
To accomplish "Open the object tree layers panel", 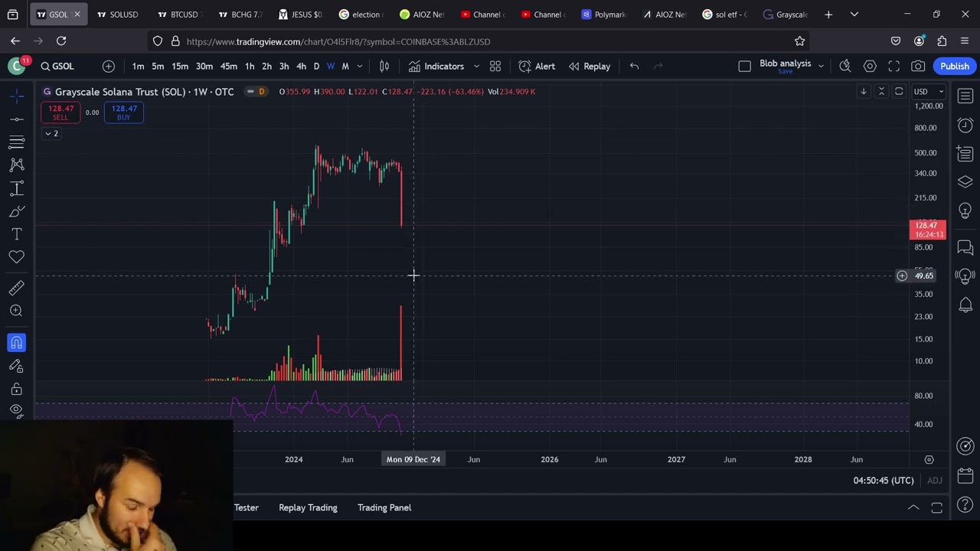I will point(965,182).
